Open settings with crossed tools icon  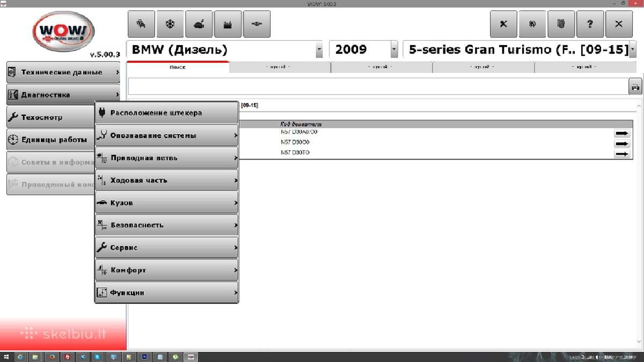(503, 24)
